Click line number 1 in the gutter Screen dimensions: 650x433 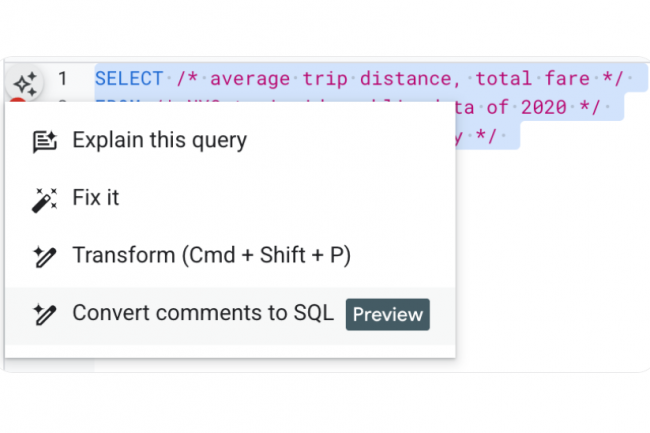coord(63,78)
